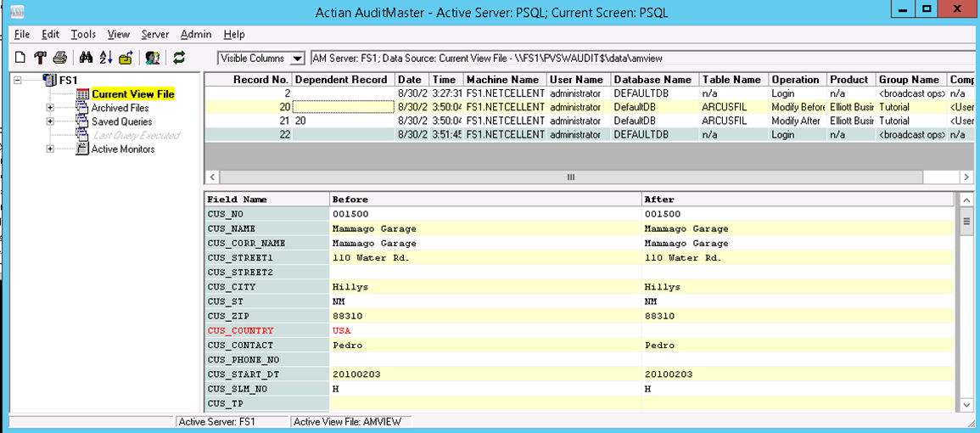The height and width of the screenshot is (433, 980).
Task: Open the Tools menu
Action: [83, 35]
